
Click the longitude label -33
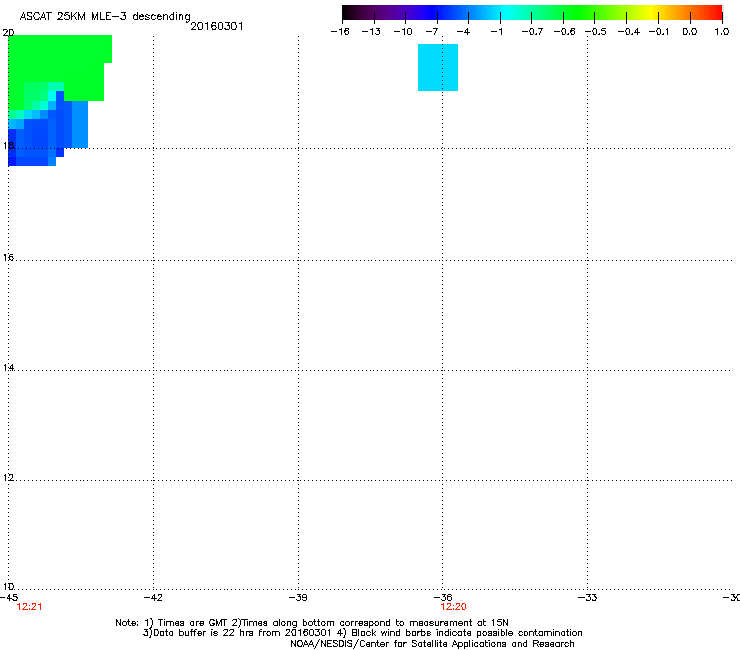588,598
